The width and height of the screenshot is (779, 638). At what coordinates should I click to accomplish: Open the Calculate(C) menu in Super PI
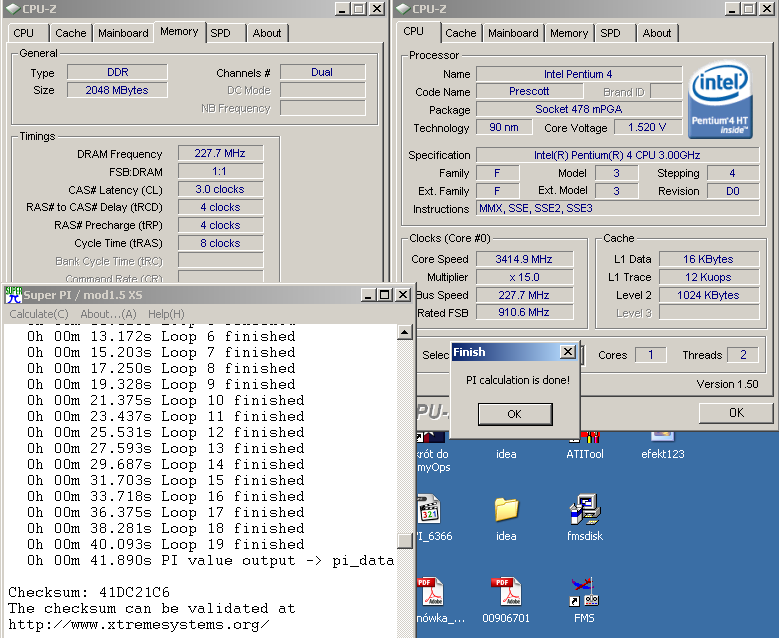pyautogui.click(x=39, y=314)
